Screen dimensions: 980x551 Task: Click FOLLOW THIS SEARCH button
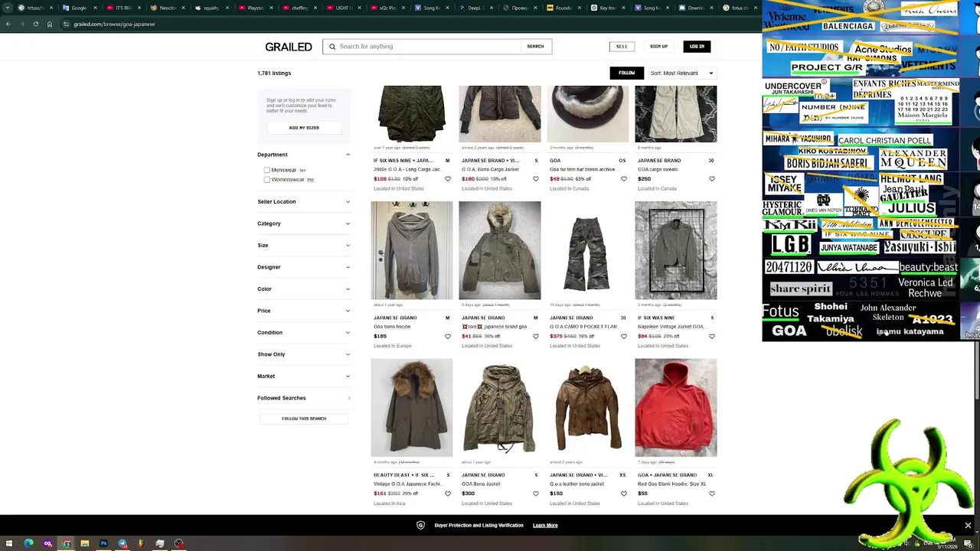pyautogui.click(x=304, y=419)
